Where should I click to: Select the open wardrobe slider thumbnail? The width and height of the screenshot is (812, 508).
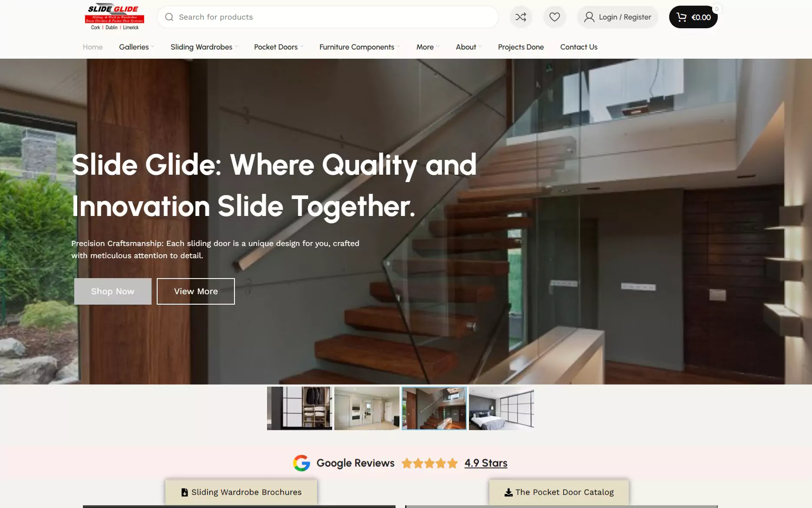[x=300, y=408]
